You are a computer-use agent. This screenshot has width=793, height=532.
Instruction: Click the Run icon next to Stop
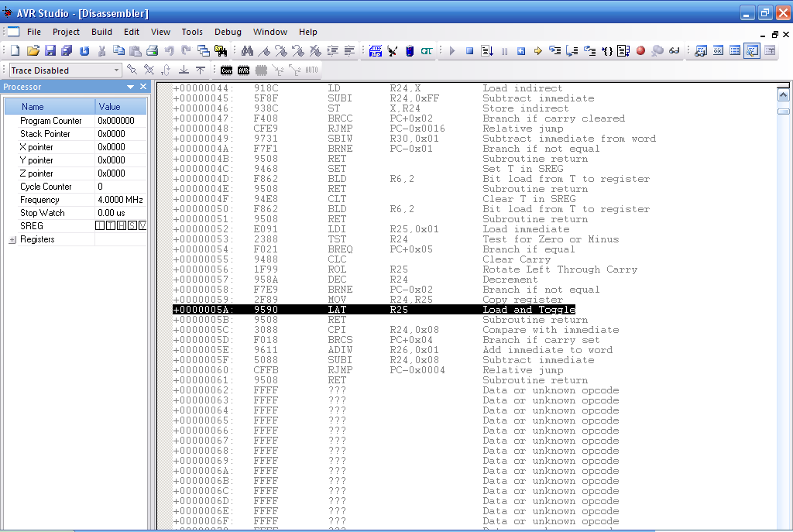tap(487, 50)
